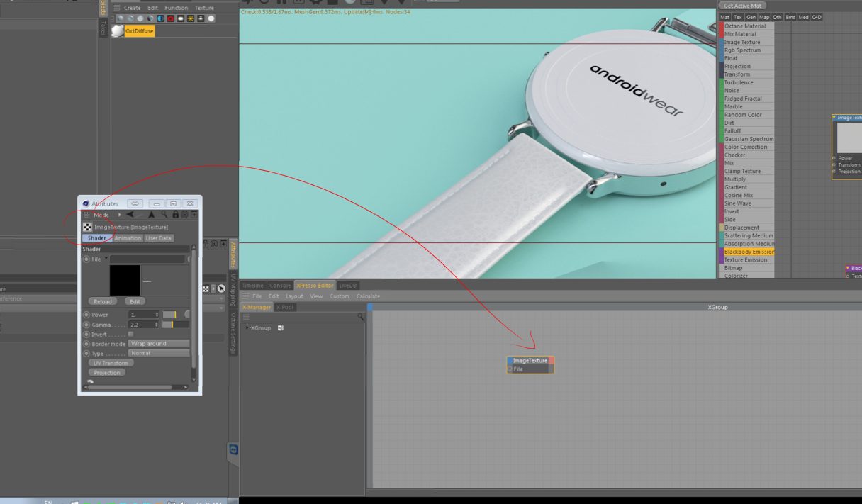Screen dimensions: 862x504
Task: Click the XGroup node icon in X-Manager
Action: pyautogui.click(x=281, y=328)
